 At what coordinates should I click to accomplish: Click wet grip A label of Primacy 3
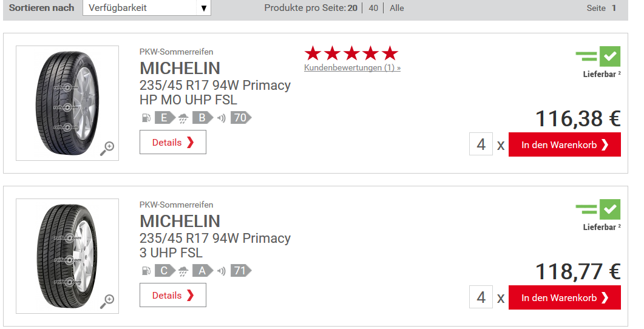click(203, 271)
